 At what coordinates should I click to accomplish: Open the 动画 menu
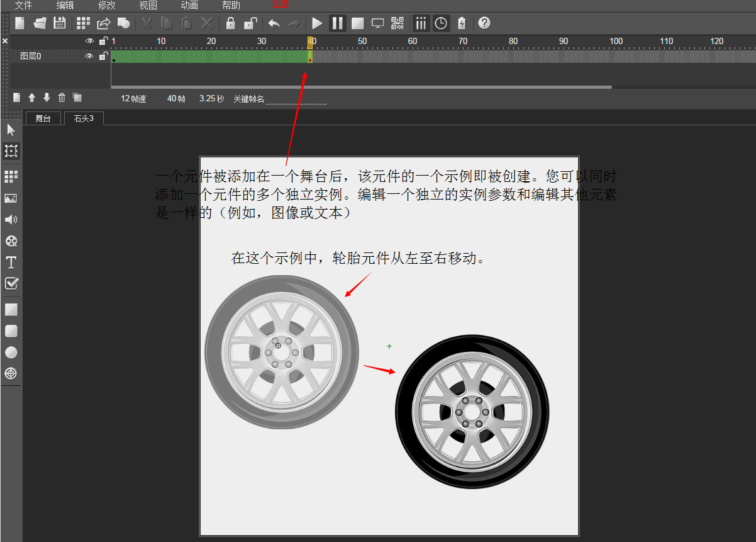tap(189, 6)
